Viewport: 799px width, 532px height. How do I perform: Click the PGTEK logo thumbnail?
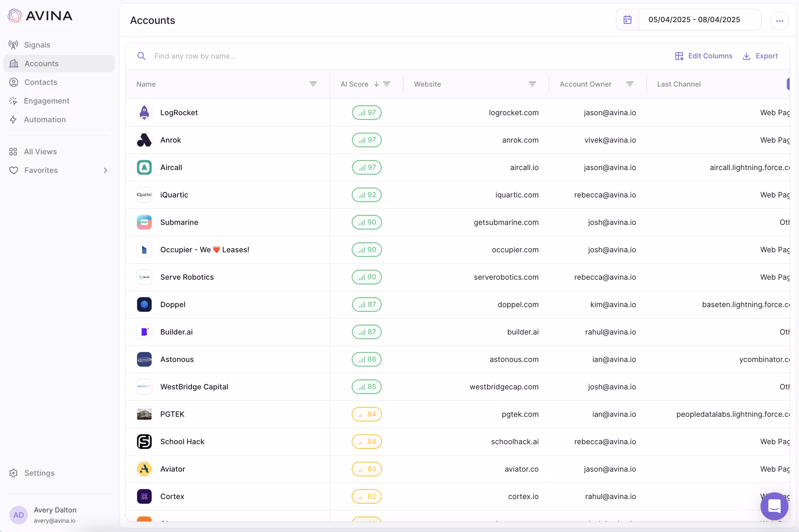pyautogui.click(x=144, y=414)
